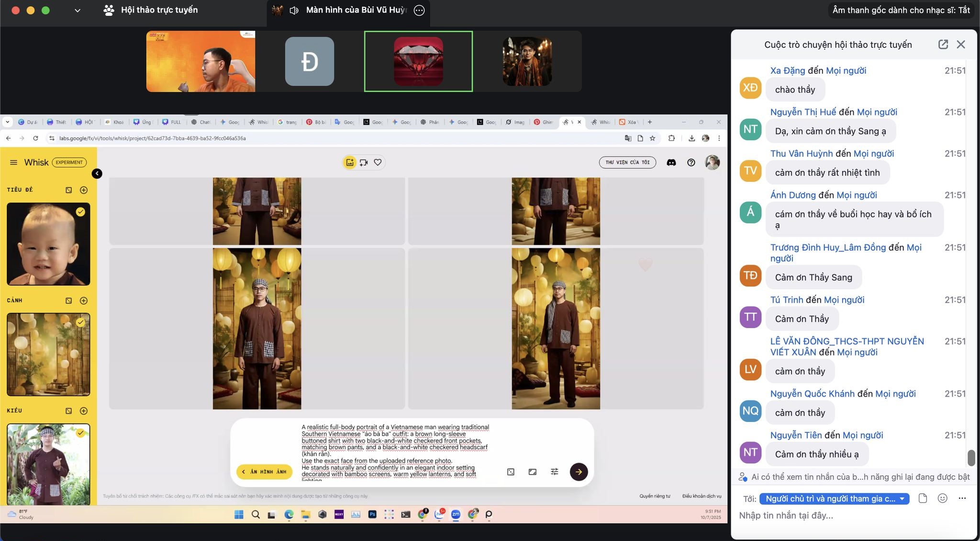Open the Whisk settings sliders icon
The width and height of the screenshot is (980, 541).
click(x=554, y=472)
